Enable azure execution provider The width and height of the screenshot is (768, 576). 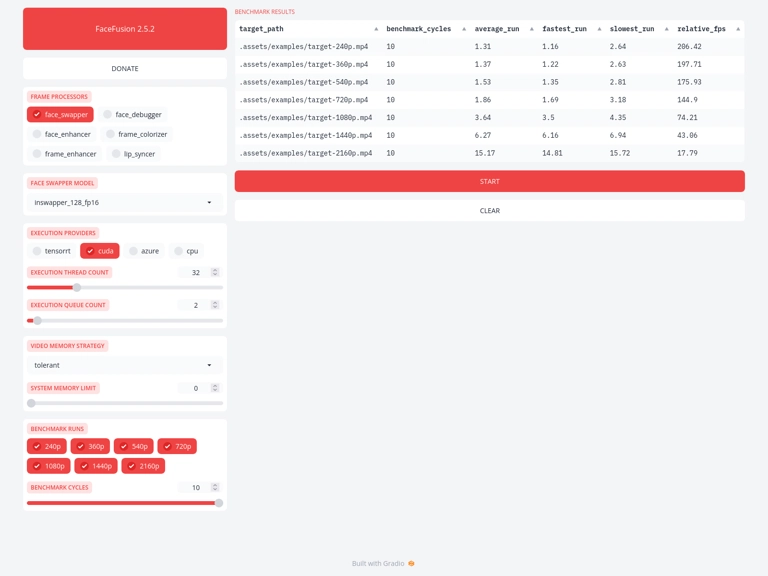point(144,251)
